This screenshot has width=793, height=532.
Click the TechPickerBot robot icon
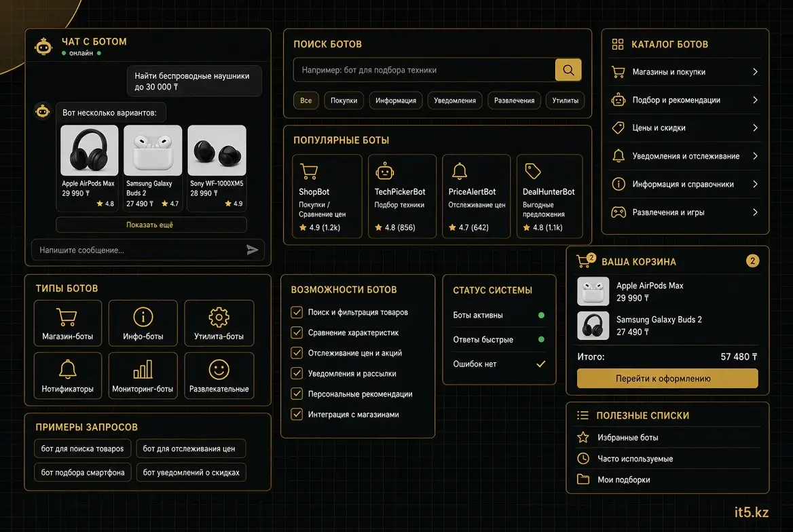pyautogui.click(x=384, y=171)
